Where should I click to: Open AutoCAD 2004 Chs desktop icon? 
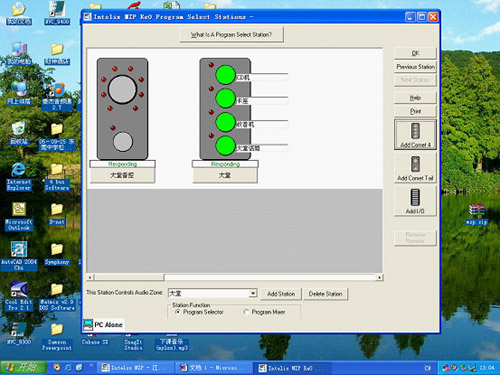(19, 257)
